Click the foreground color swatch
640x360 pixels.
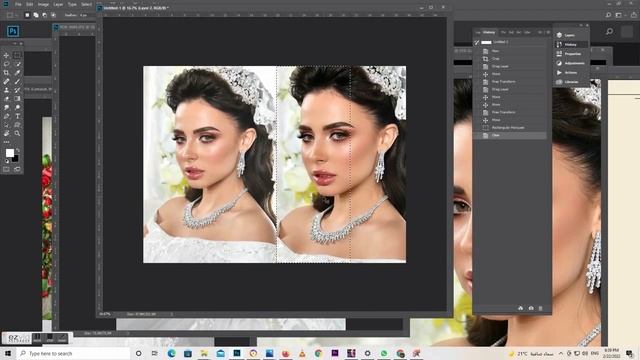(x=10, y=153)
